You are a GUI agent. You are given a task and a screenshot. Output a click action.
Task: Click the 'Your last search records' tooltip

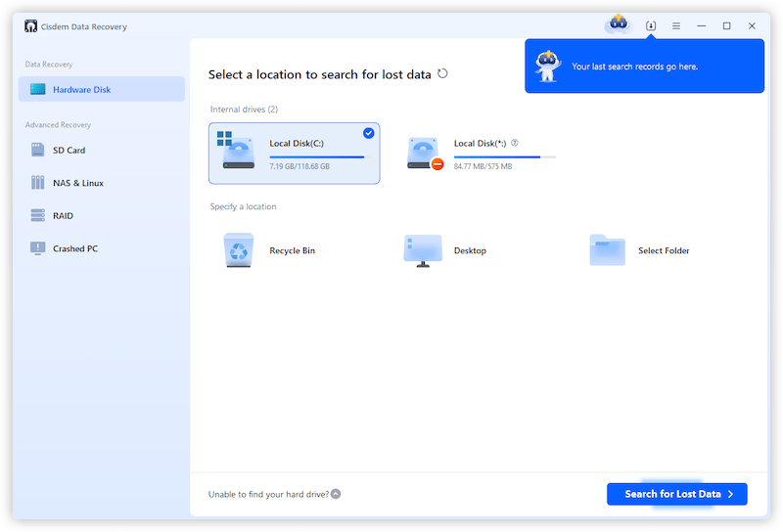644,66
